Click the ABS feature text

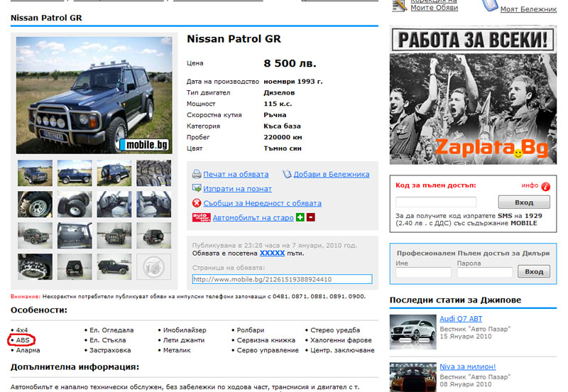tap(23, 340)
